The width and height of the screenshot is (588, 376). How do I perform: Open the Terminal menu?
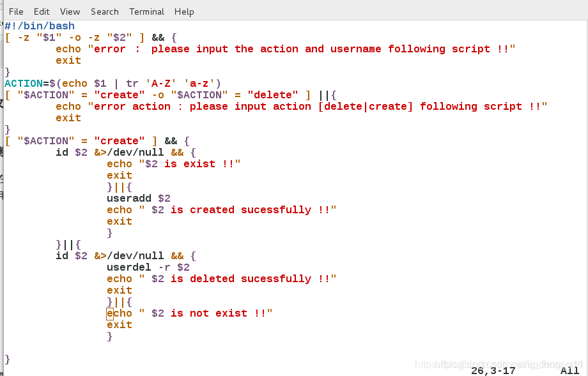146,11
